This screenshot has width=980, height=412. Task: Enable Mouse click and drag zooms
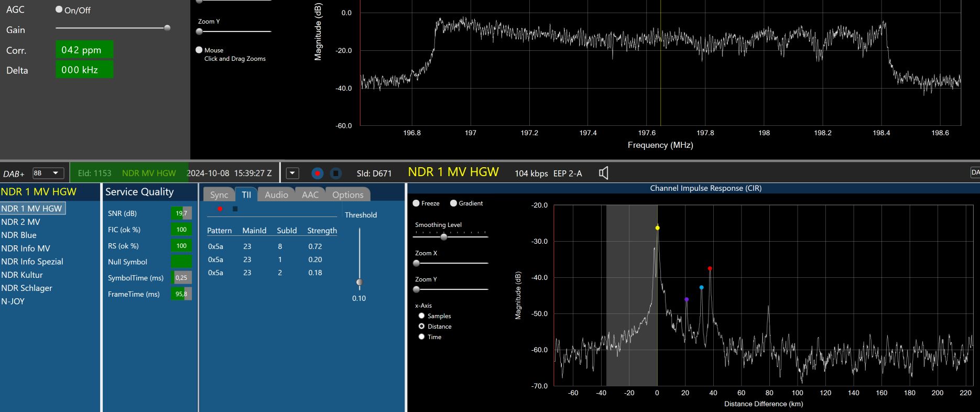199,50
